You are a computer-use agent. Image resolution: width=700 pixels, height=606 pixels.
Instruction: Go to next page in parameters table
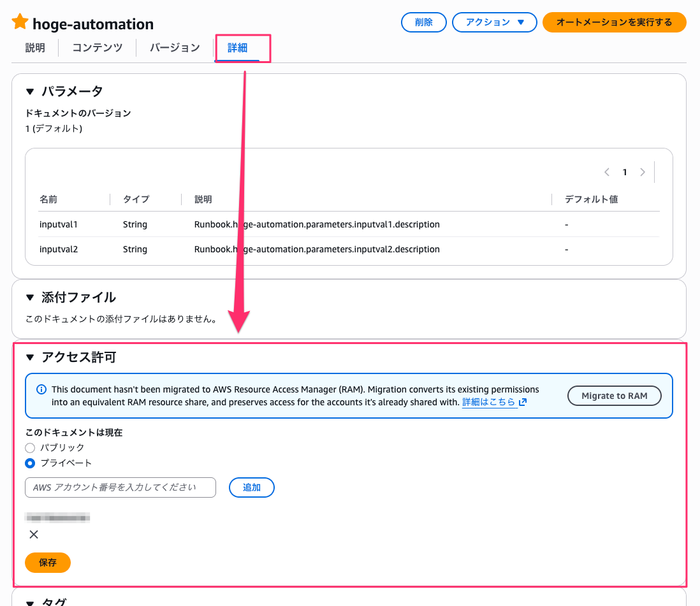coord(643,172)
